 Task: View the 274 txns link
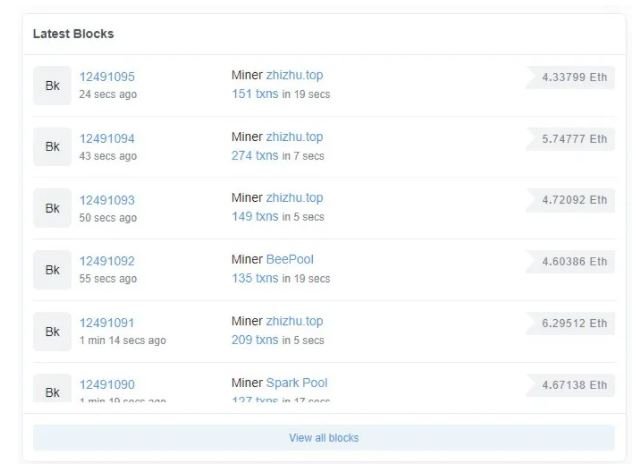(x=255, y=156)
